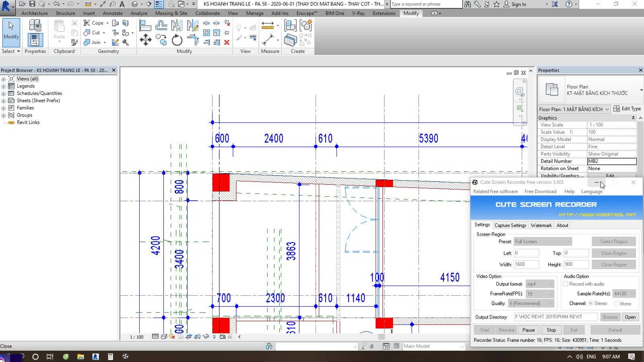Open the Main Model design option dropdown
The height and width of the screenshot is (362, 644).
pyautogui.click(x=434, y=346)
